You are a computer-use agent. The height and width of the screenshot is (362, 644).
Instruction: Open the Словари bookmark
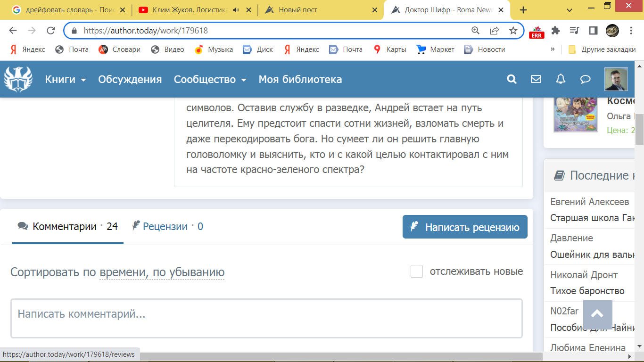pyautogui.click(x=120, y=49)
